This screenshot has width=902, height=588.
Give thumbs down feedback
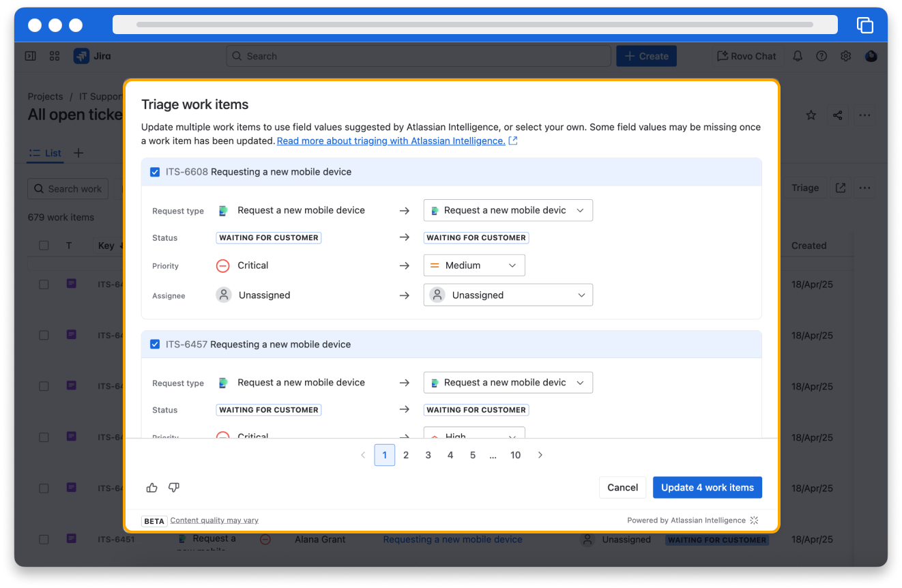(x=174, y=487)
